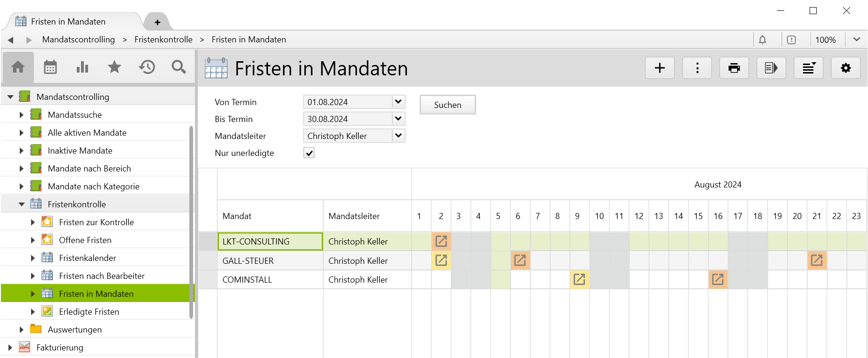868x358 pixels.
Task: Click the home icon in sidebar toolbar
Action: tap(18, 67)
